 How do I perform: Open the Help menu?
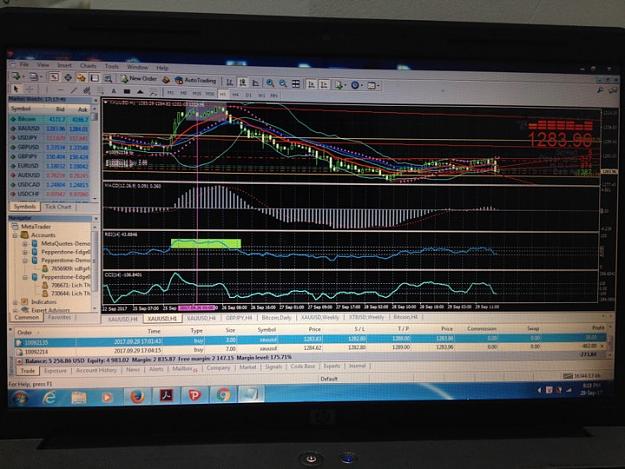[162, 68]
